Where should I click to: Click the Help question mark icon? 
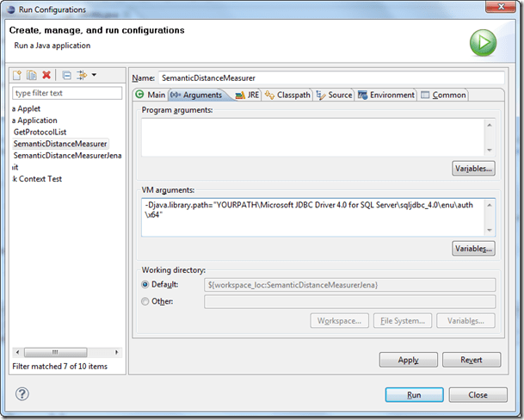click(22, 394)
